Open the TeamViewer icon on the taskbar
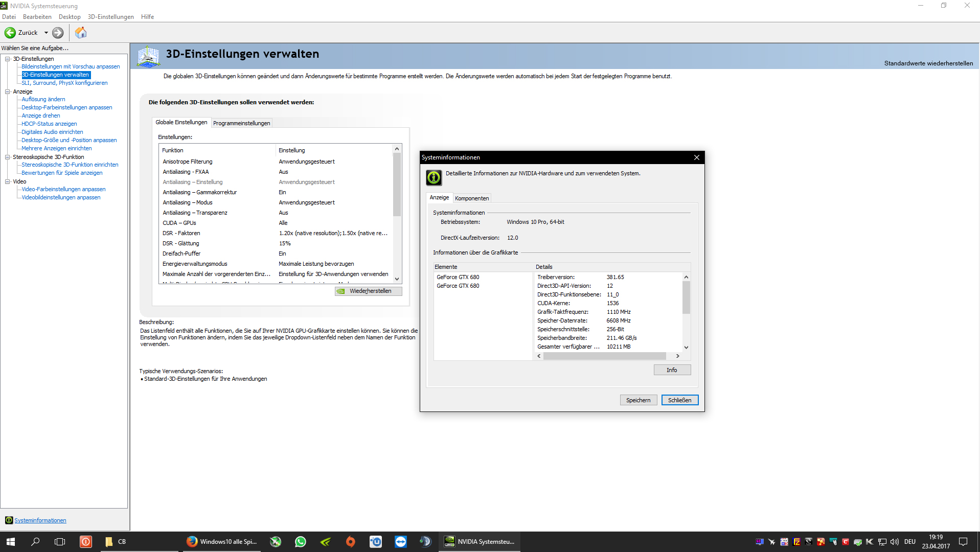The height and width of the screenshot is (552, 980). [x=401, y=542]
